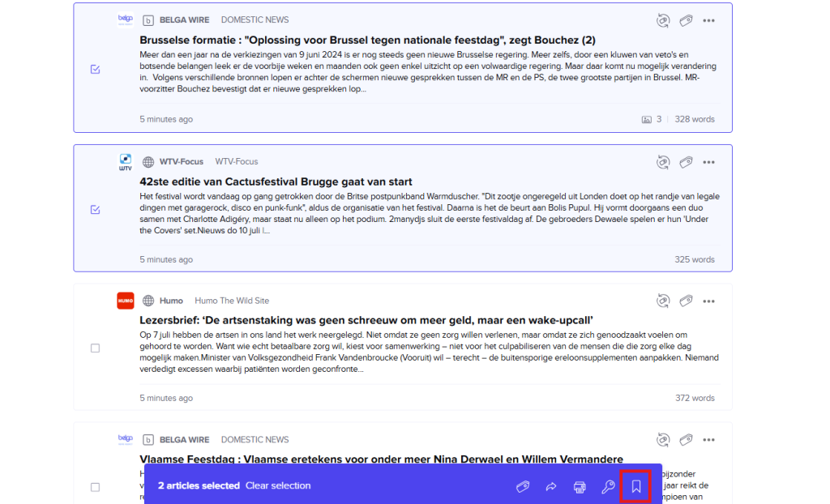Open more options for the Cactusfestival article
830x504 pixels.
pyautogui.click(x=709, y=162)
